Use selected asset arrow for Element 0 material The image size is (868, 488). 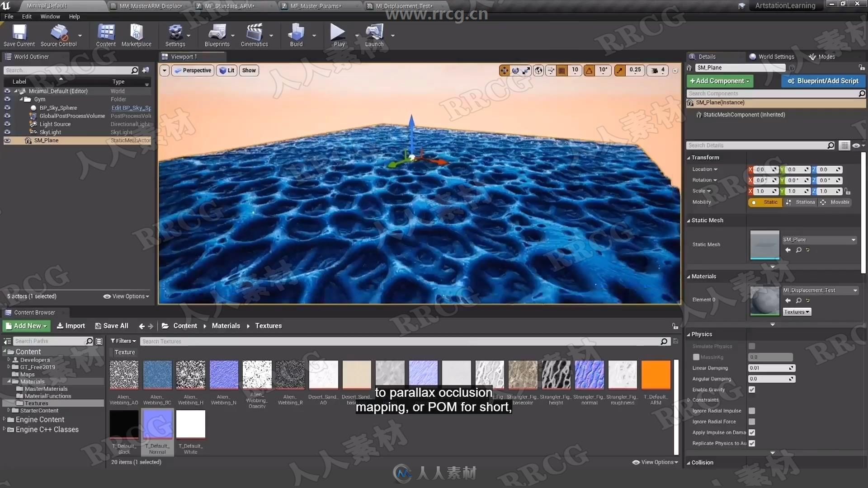click(788, 300)
